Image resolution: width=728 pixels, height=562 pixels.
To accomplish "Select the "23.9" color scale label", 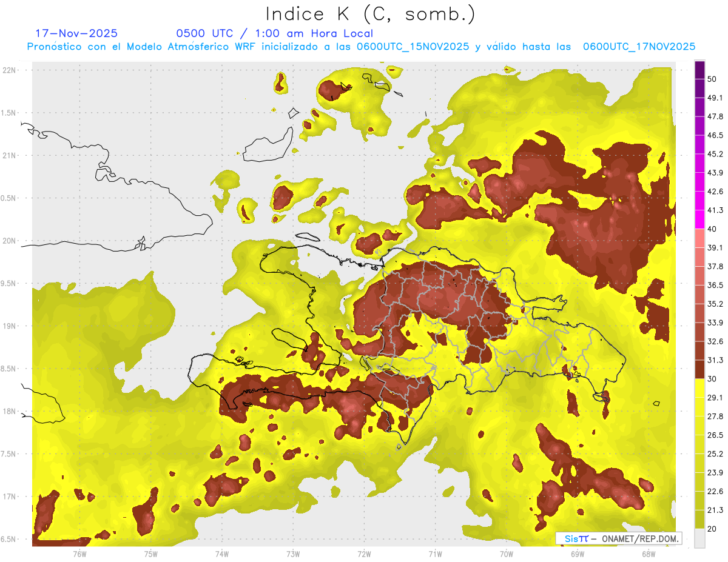I will [715, 473].
